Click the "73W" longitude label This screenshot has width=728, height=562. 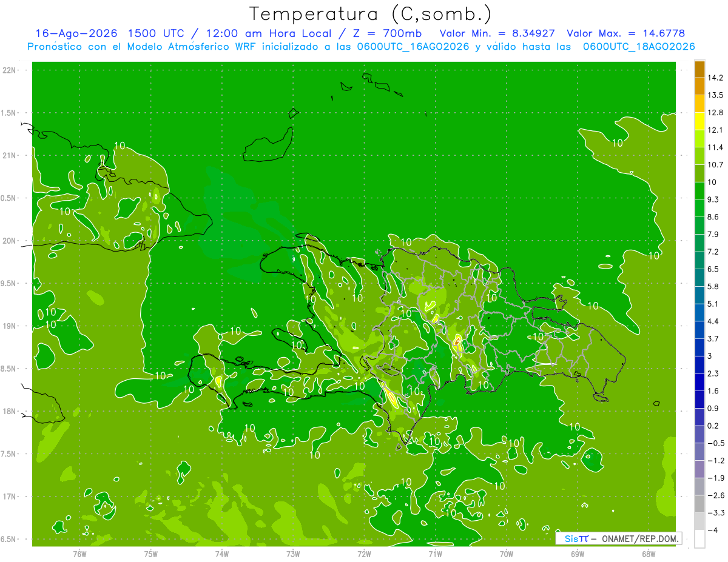point(293,553)
